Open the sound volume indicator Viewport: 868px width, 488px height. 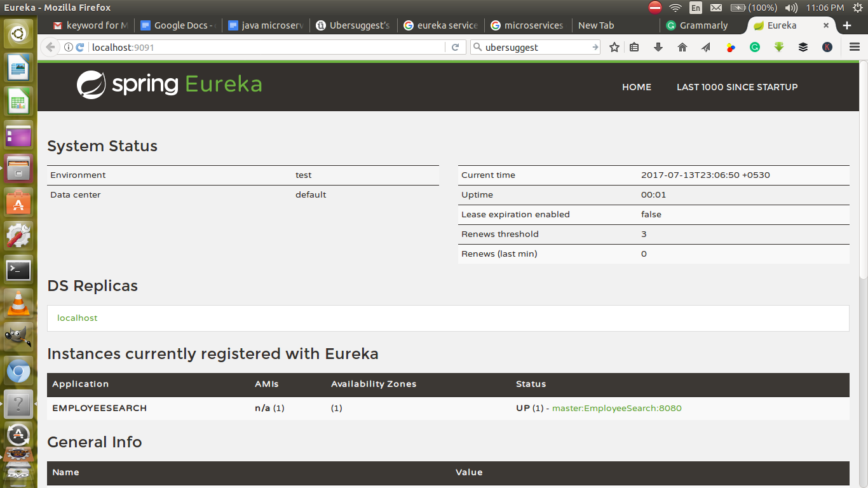(x=791, y=8)
